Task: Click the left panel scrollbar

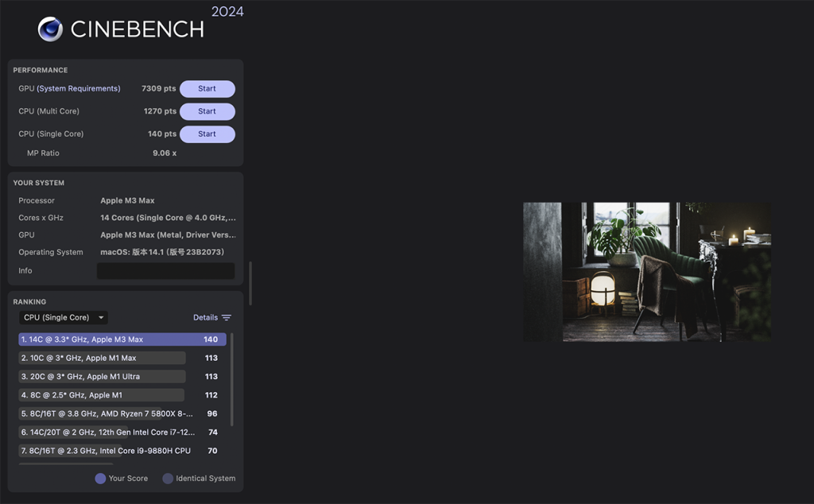Action: [x=250, y=284]
